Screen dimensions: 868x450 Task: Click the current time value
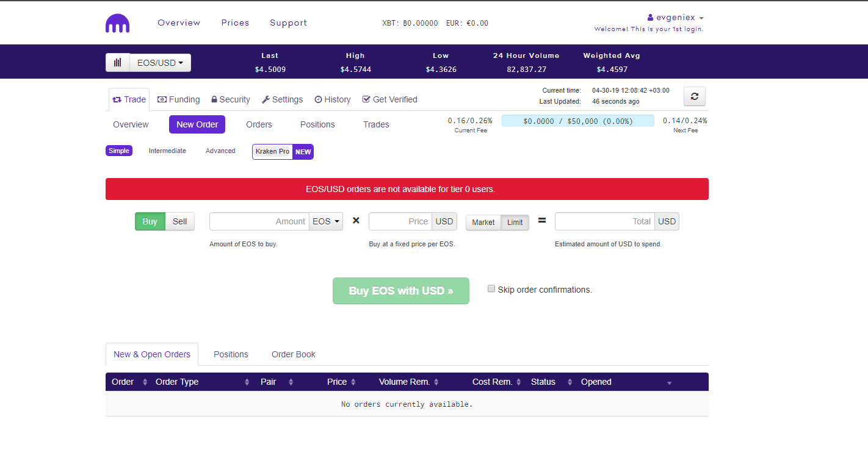[x=631, y=90]
